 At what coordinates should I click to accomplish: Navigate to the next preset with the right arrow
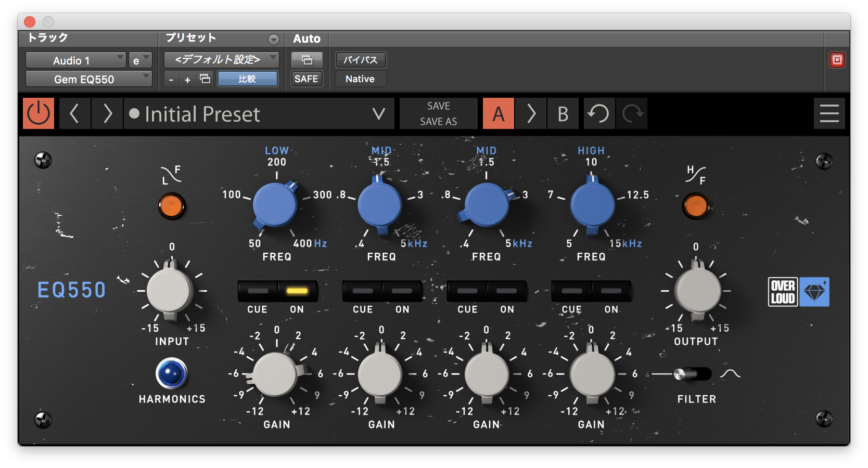coord(107,113)
